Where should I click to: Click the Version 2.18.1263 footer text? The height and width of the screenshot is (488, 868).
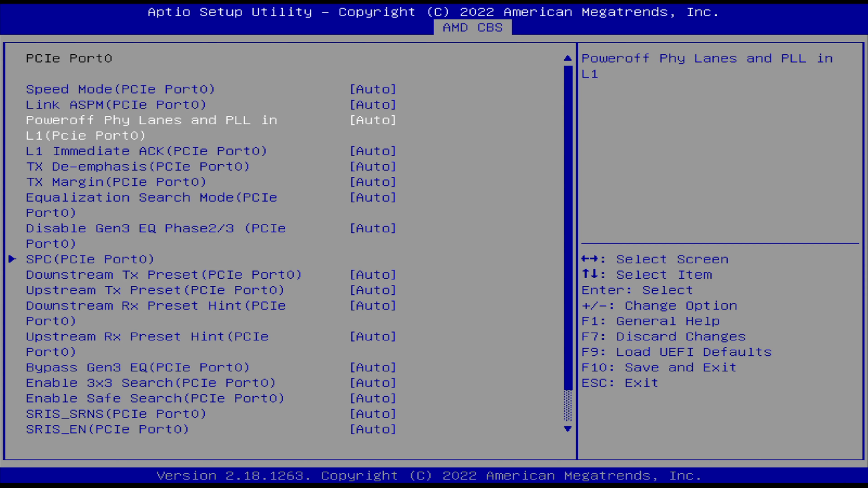[x=429, y=476]
